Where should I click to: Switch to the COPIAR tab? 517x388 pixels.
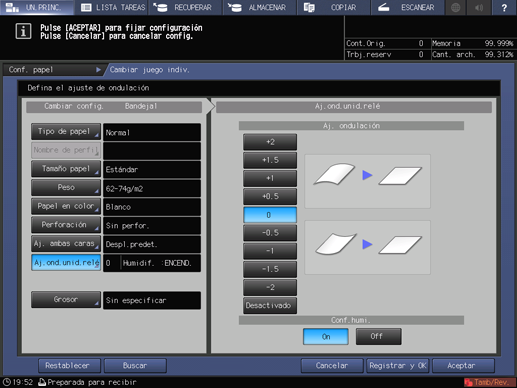point(334,7)
